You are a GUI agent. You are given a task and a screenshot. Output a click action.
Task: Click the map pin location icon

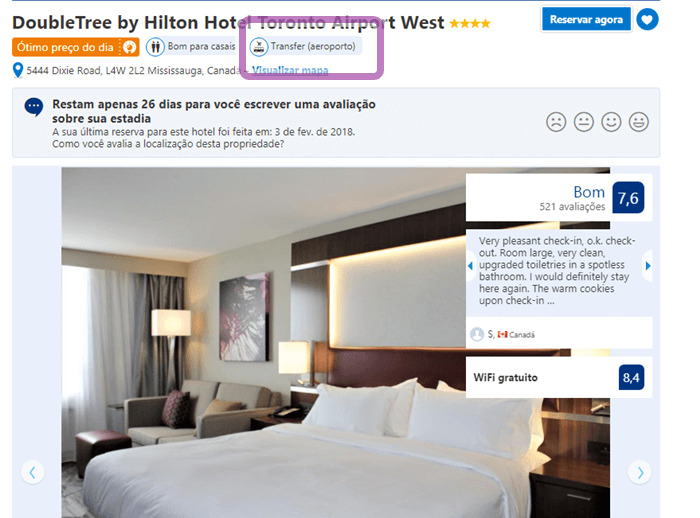(18, 71)
